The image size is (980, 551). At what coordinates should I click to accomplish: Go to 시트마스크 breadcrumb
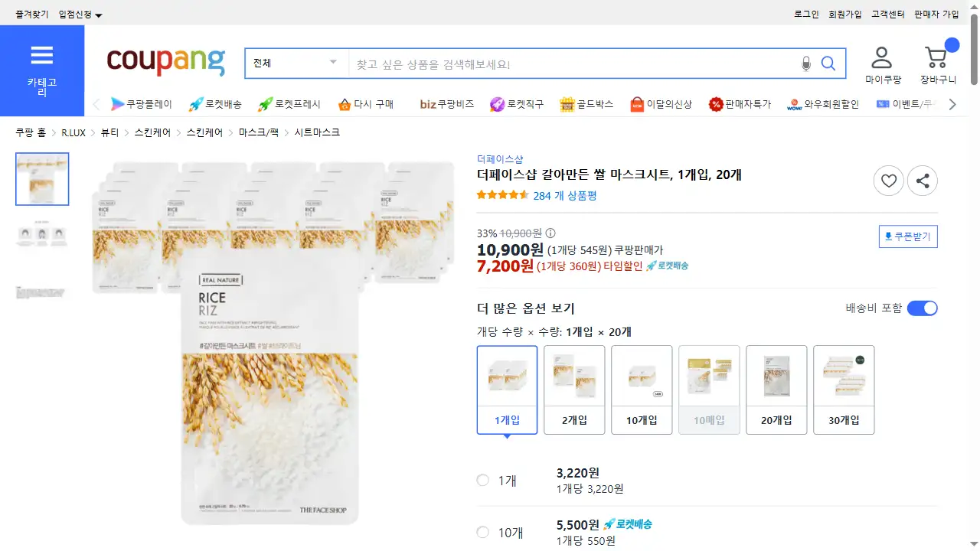pos(317,132)
